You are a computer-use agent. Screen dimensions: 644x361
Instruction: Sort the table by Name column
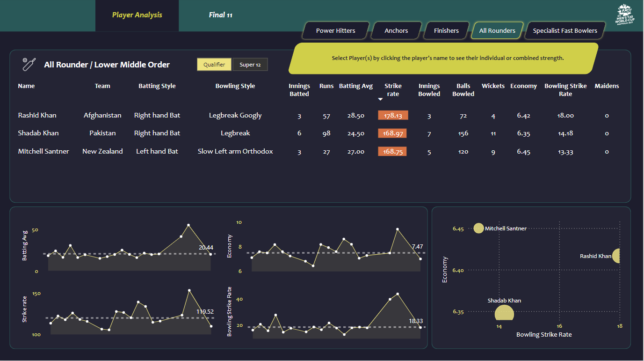26,86
